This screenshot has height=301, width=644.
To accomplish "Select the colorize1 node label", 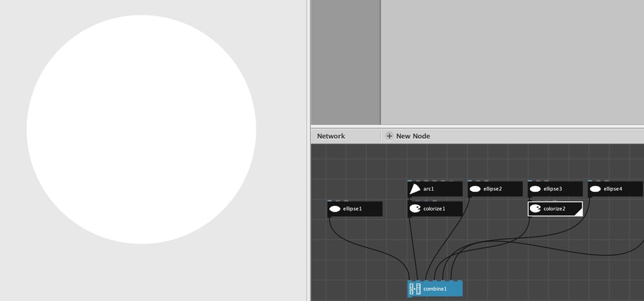I will click(x=434, y=209).
